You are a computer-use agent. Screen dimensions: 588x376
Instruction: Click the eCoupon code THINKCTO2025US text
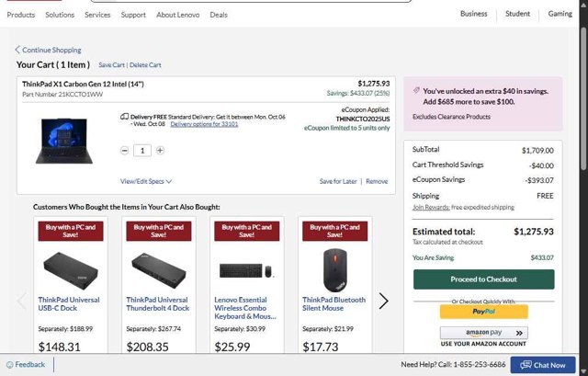pos(363,119)
